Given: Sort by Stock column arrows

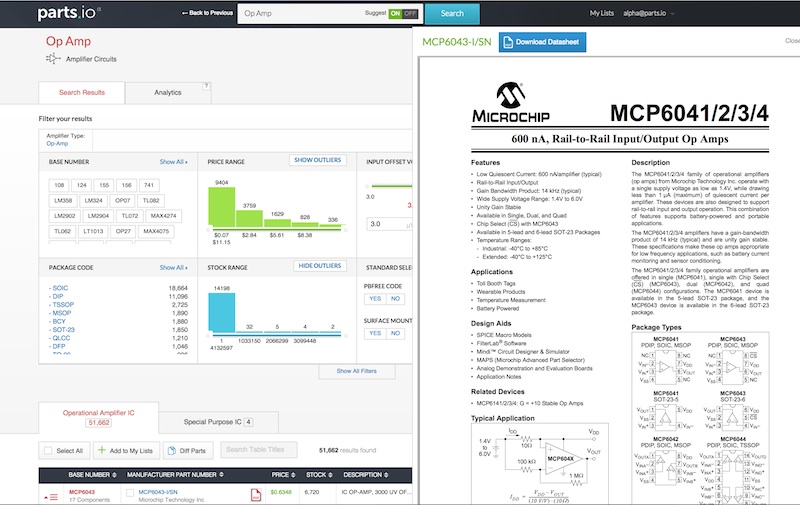Looking at the screenshot, I should tap(331, 475).
